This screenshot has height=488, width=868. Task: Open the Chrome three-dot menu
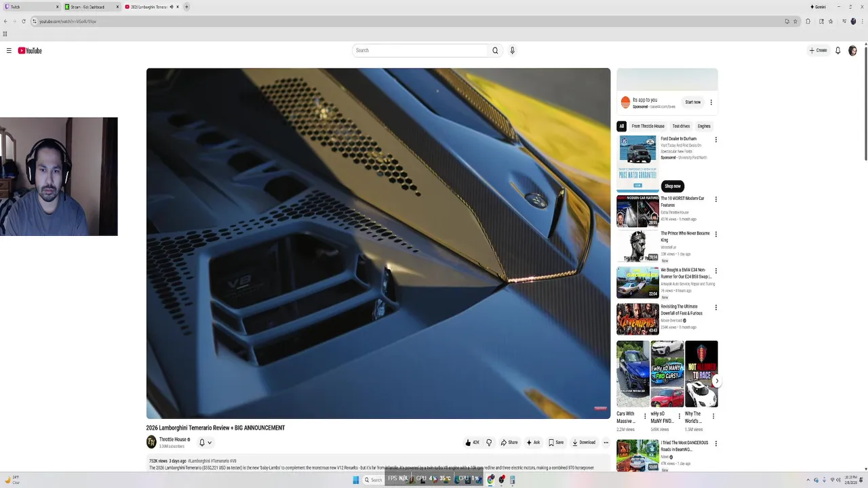pos(863,21)
